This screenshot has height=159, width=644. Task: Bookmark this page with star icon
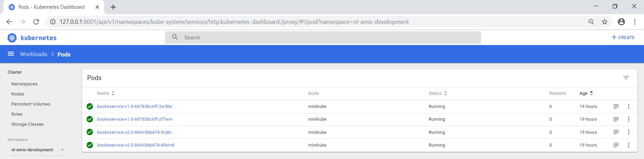point(604,22)
